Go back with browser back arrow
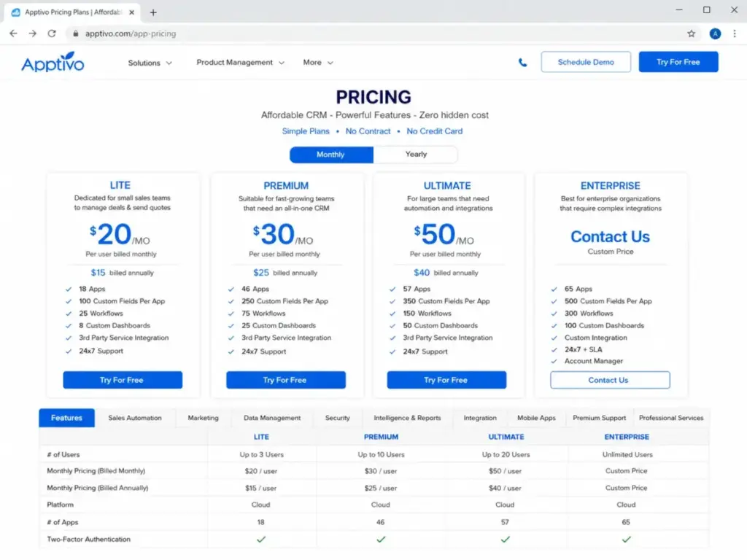The width and height of the screenshot is (747, 560). (13, 34)
